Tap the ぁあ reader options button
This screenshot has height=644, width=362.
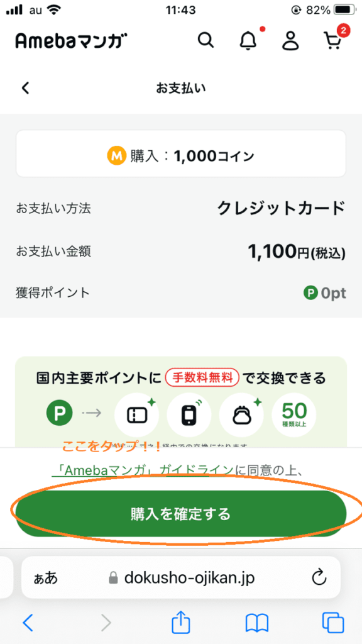(45, 579)
